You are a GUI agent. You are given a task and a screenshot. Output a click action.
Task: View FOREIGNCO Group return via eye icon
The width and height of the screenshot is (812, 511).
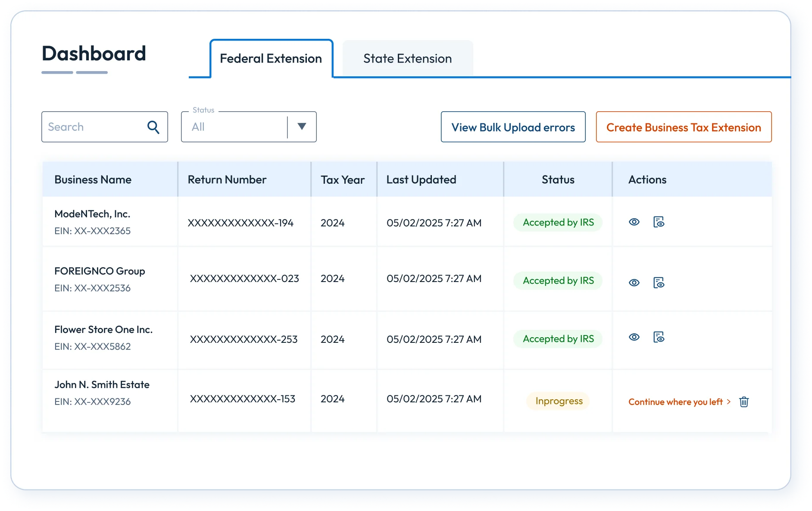point(634,283)
